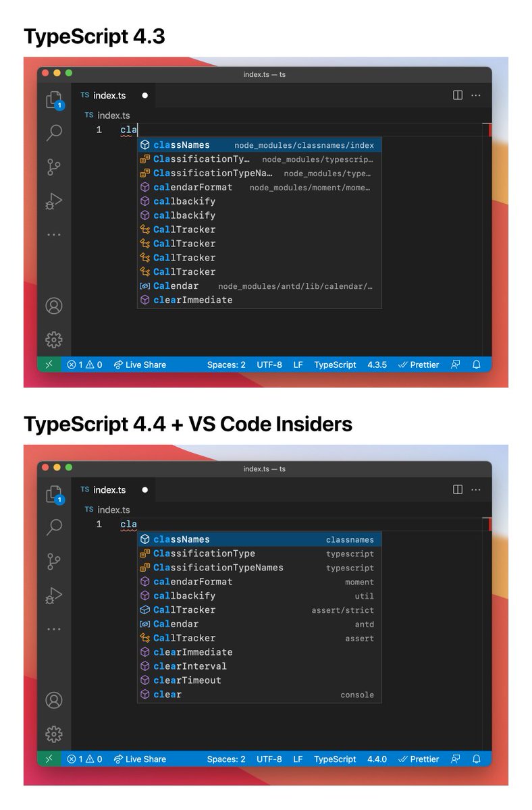This screenshot has height=810, width=532.
Task: Click unsaved dot on 4.3 window tab
Action: pos(144,95)
